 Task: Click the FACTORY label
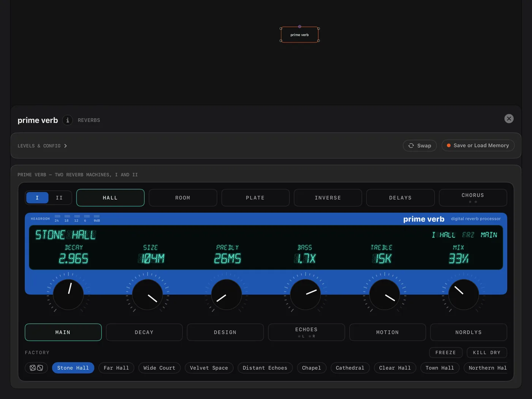37,353
